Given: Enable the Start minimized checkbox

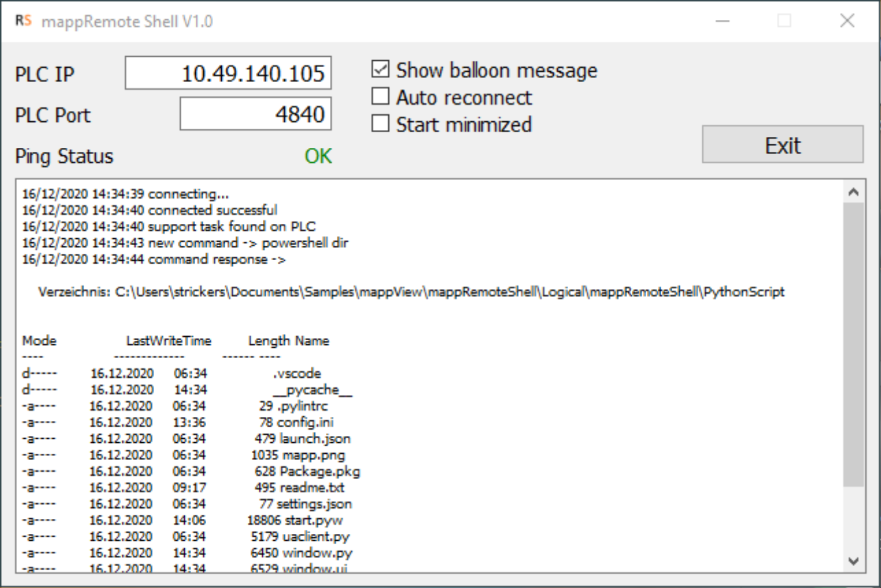Looking at the screenshot, I should [380, 124].
